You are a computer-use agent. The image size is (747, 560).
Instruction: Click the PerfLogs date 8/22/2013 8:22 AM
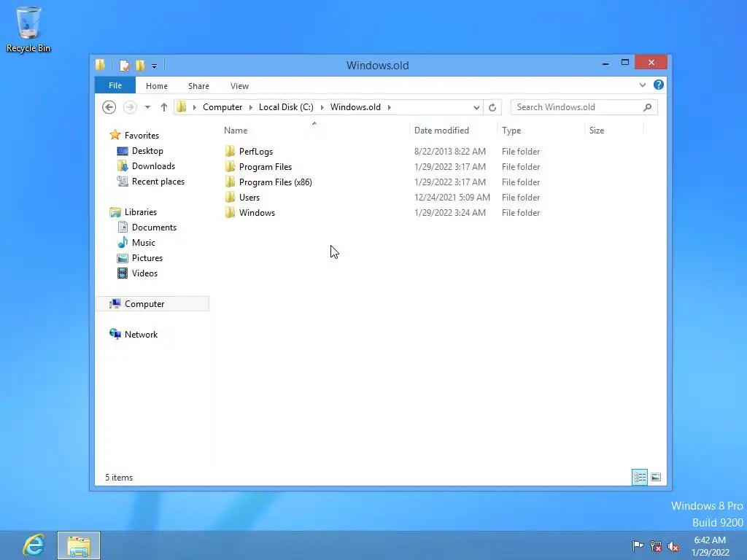[449, 152]
